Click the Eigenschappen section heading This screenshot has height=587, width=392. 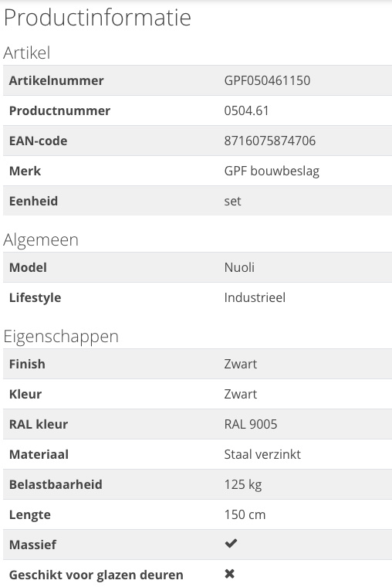(61, 337)
